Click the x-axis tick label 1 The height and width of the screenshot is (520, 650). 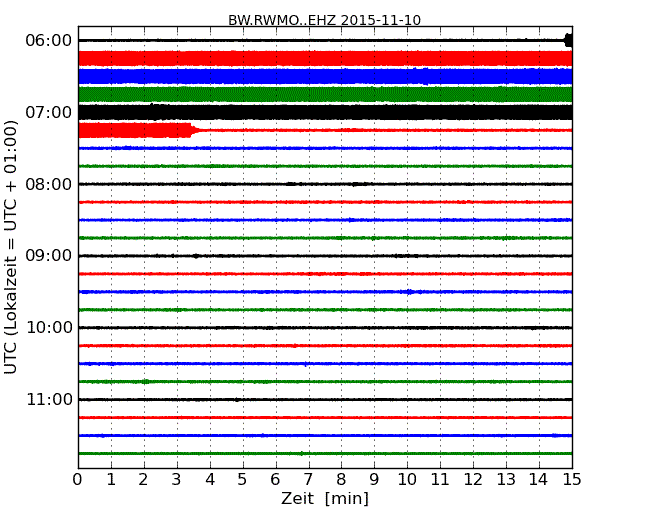point(111,479)
